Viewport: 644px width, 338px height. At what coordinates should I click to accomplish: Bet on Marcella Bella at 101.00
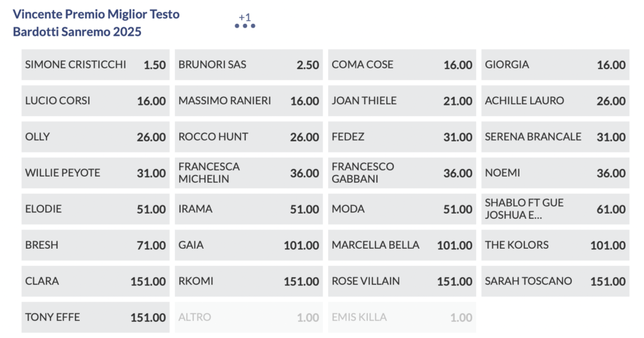(402, 245)
